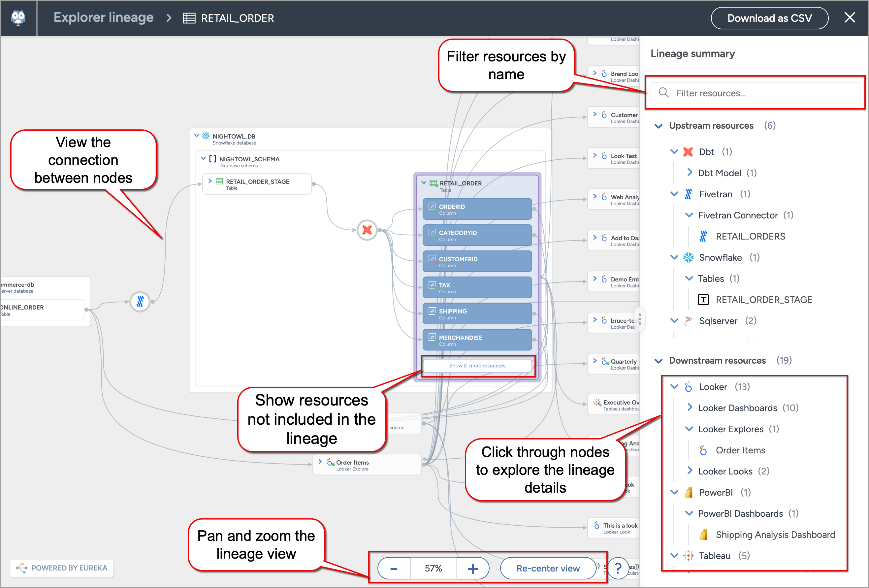Click the Explorer lineage breadcrumb

click(x=103, y=17)
